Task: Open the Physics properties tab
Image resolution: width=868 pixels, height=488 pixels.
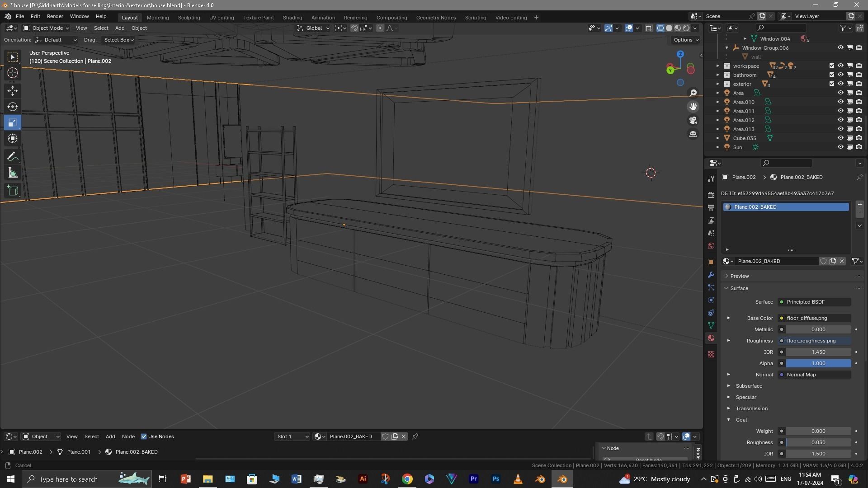Action: (711, 300)
